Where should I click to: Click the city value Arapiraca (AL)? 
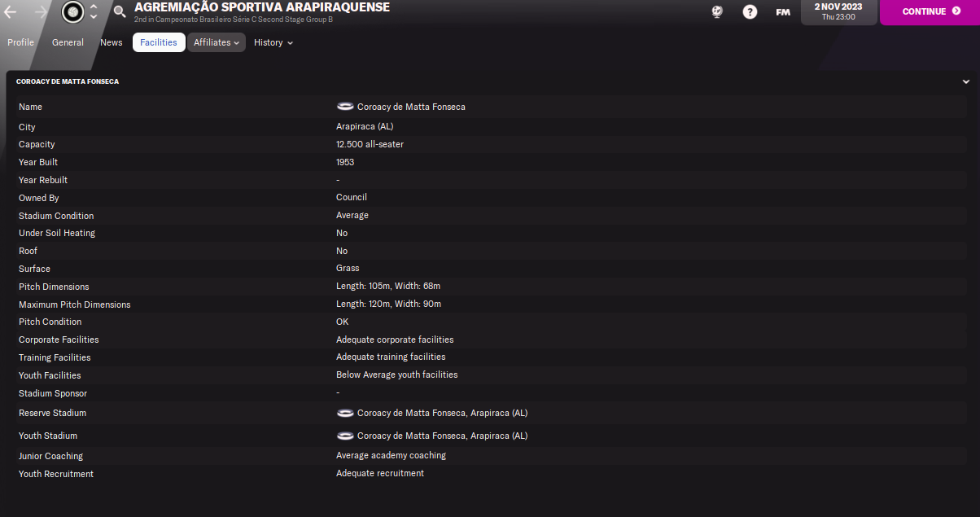pyautogui.click(x=365, y=127)
